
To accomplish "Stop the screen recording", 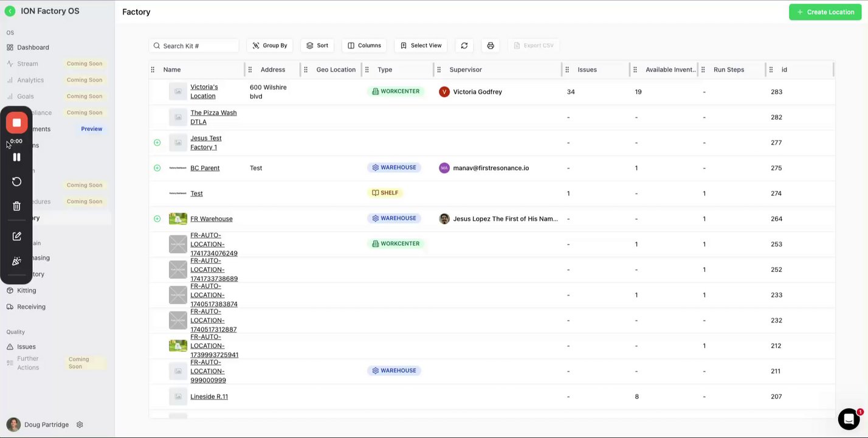I will (x=16, y=123).
